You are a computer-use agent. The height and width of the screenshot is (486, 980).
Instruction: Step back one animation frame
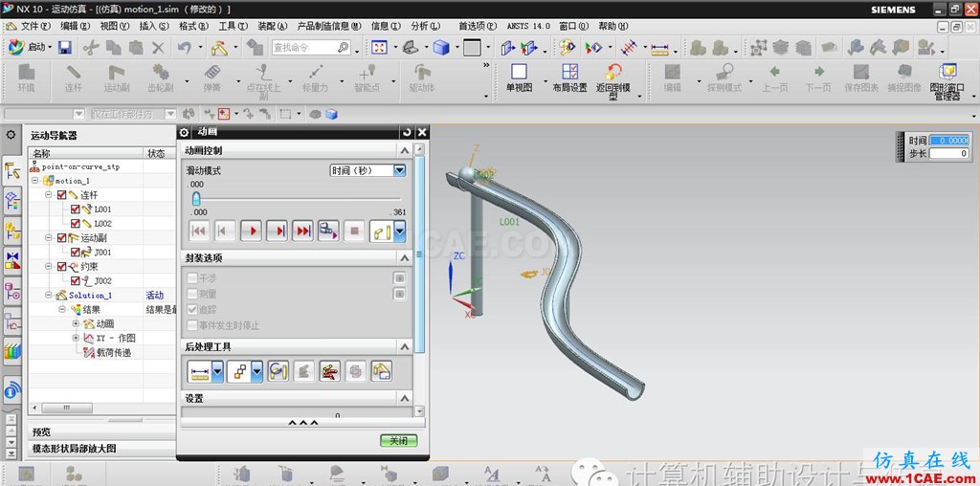pos(224,232)
